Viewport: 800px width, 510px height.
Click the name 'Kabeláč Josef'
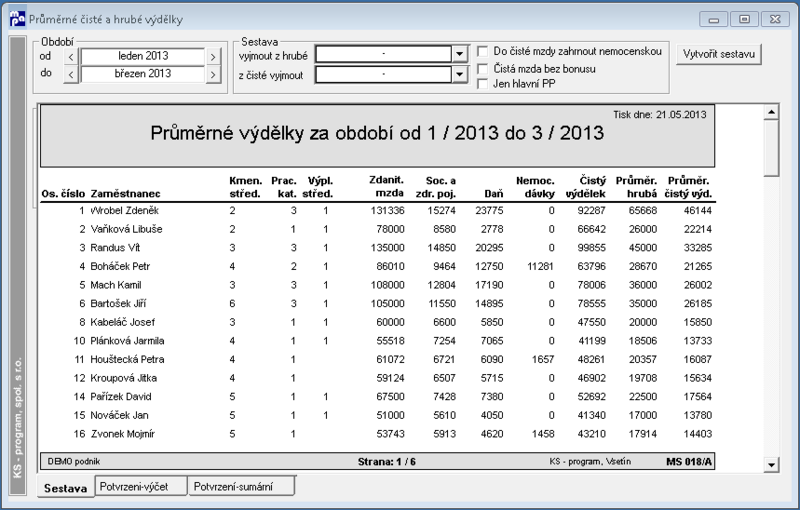click(122, 322)
